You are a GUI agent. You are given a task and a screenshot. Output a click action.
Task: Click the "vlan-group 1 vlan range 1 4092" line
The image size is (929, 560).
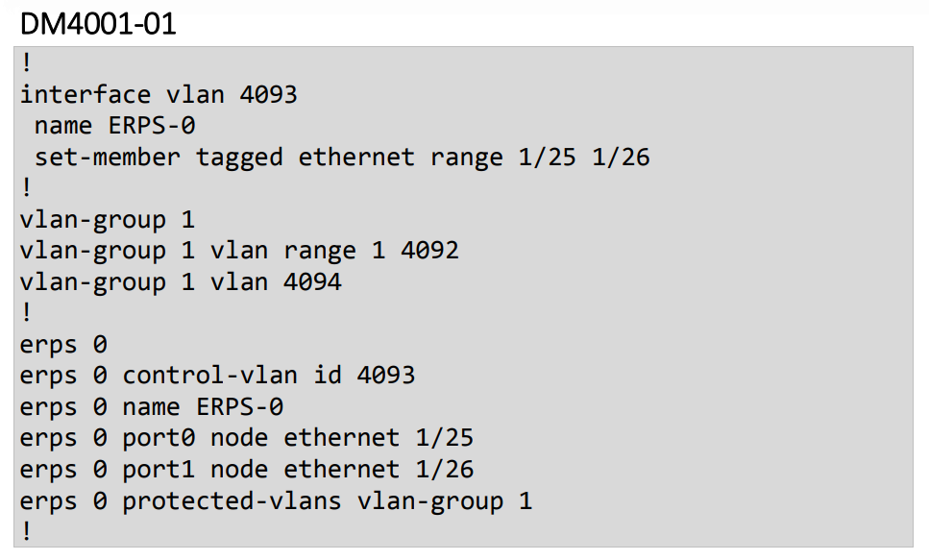pyautogui.click(x=239, y=251)
